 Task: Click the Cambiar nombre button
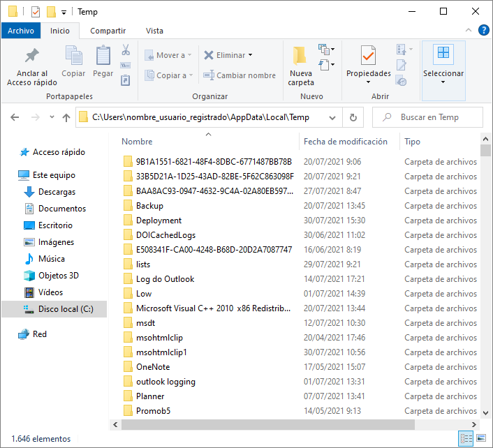click(240, 75)
